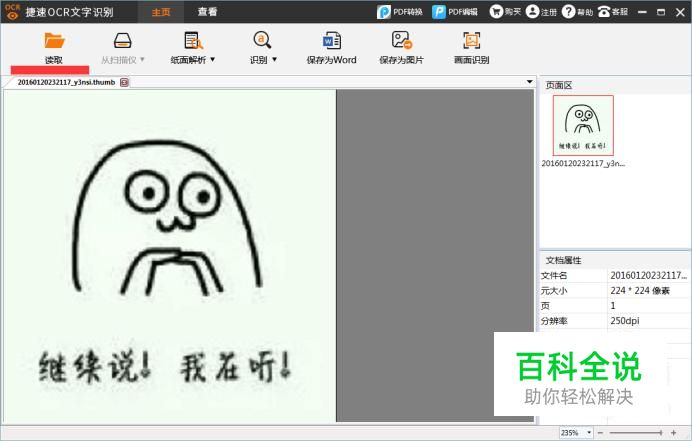Click the 分辨率 property label
Image resolution: width=692 pixels, height=441 pixels.
click(x=554, y=321)
